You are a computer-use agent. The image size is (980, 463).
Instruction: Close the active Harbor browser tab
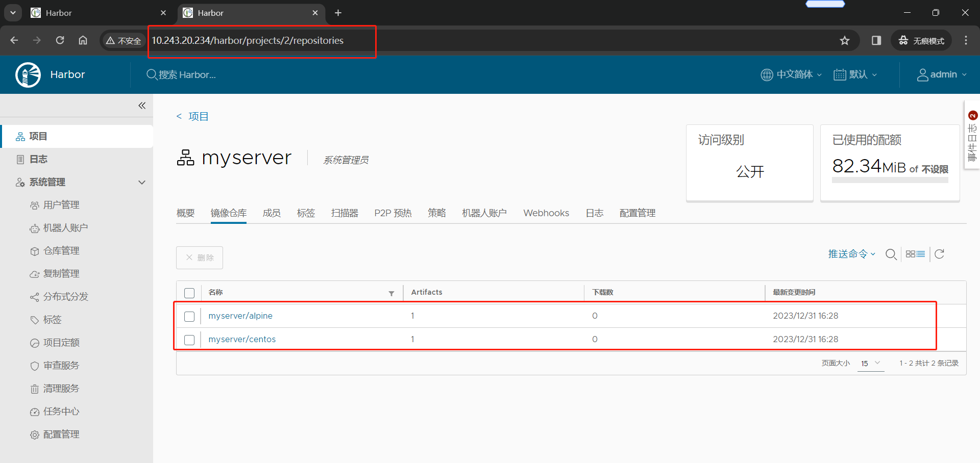(315, 13)
